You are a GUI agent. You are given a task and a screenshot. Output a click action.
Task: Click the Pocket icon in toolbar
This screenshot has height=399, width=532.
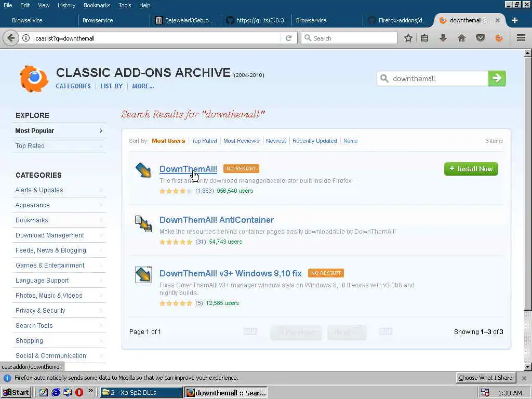point(480,38)
